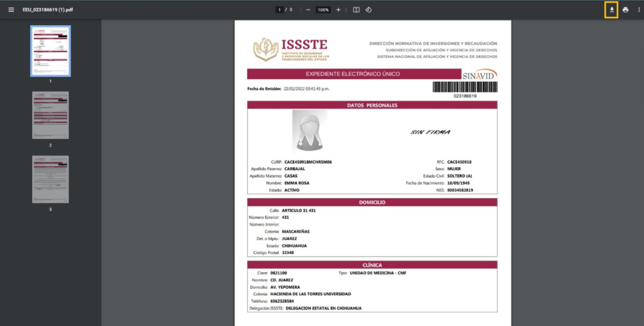Click the zoom in plus button
Image resolution: width=644 pixels, height=326 pixels.
(338, 10)
